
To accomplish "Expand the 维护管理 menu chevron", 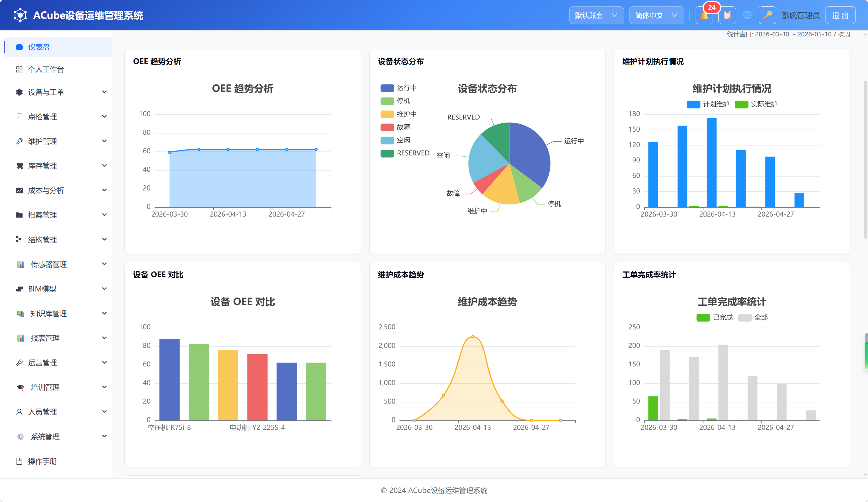I will (104, 141).
